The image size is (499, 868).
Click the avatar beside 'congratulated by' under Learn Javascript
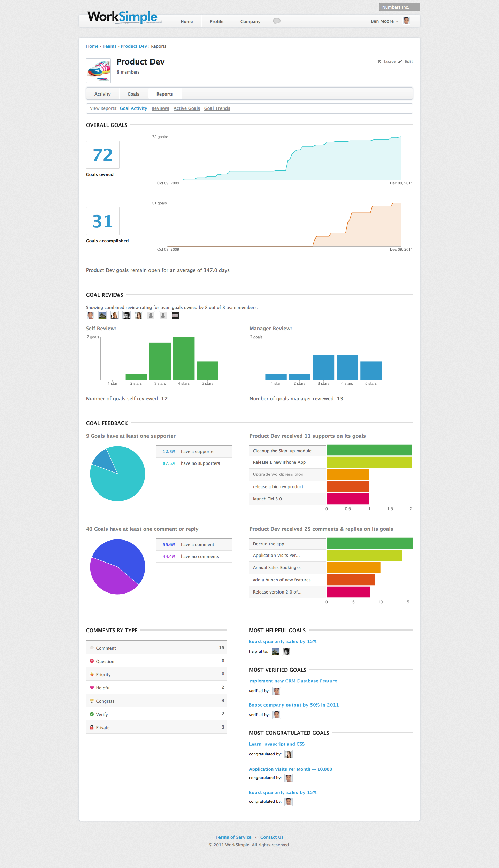pos(289,754)
